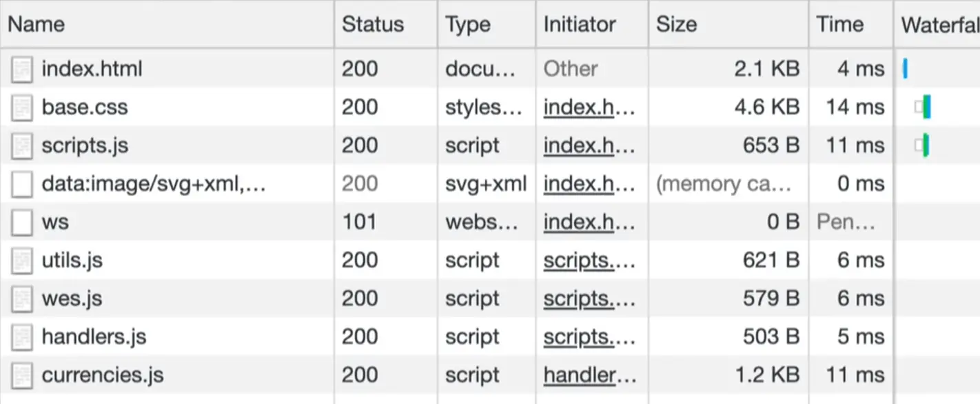Sort requests by Size column header

click(676, 25)
